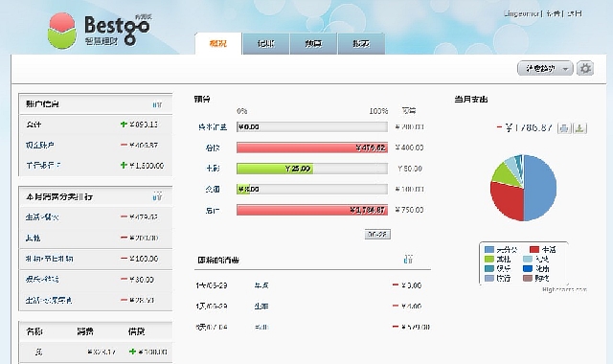This screenshot has width=613, height=364.
Task: Click the ¥890.13 total amount
Action: [144, 125]
